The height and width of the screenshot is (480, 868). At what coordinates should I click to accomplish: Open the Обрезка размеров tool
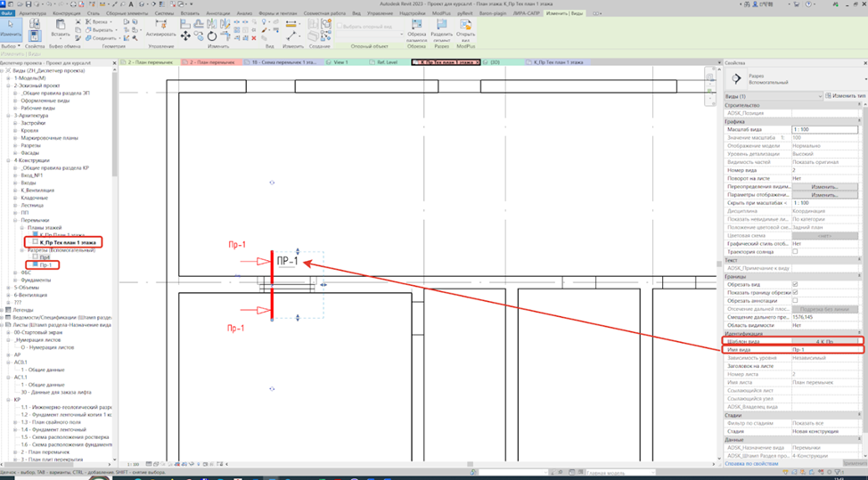(x=416, y=29)
